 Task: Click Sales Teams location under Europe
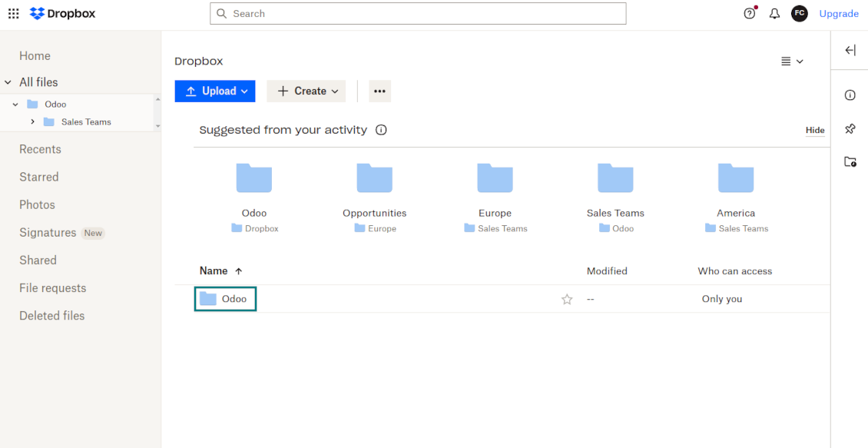(495, 228)
